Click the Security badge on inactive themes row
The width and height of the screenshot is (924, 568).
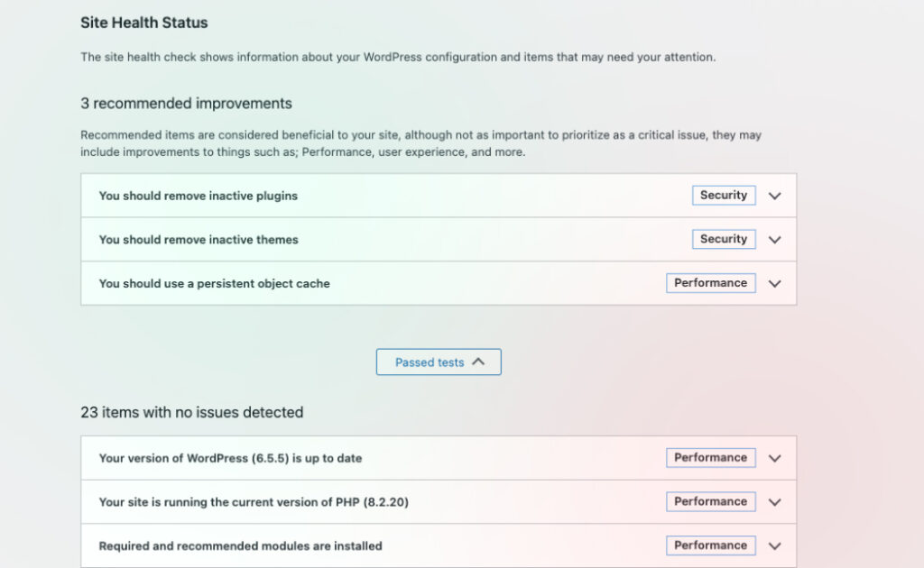tap(723, 239)
